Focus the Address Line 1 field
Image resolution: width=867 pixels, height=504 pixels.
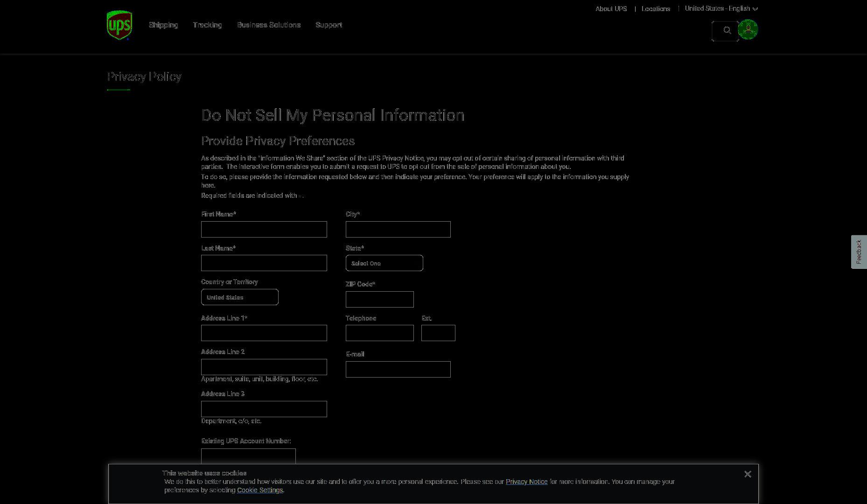tap(264, 333)
